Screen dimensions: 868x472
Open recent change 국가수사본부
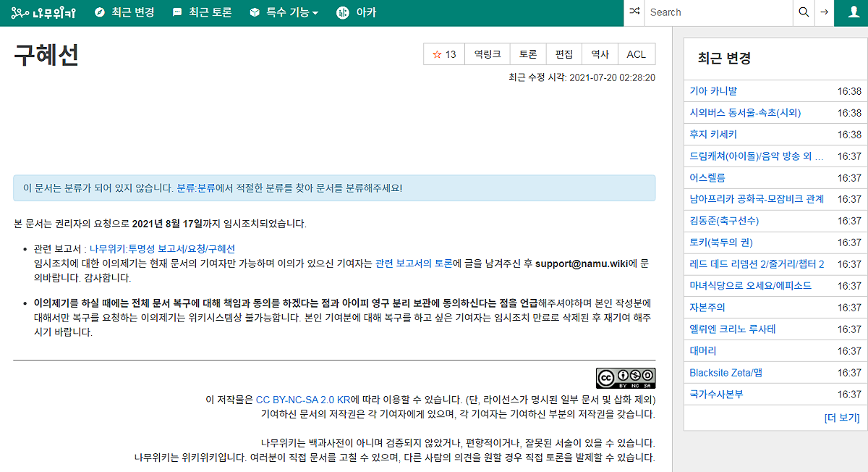coord(716,395)
